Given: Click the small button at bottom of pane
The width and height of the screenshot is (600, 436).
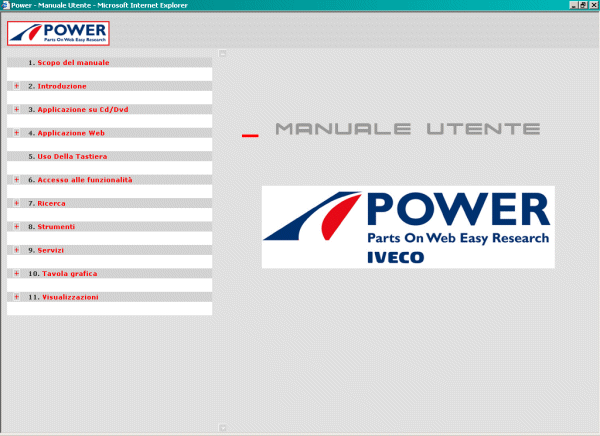Looking at the screenshot, I should click(x=223, y=427).
